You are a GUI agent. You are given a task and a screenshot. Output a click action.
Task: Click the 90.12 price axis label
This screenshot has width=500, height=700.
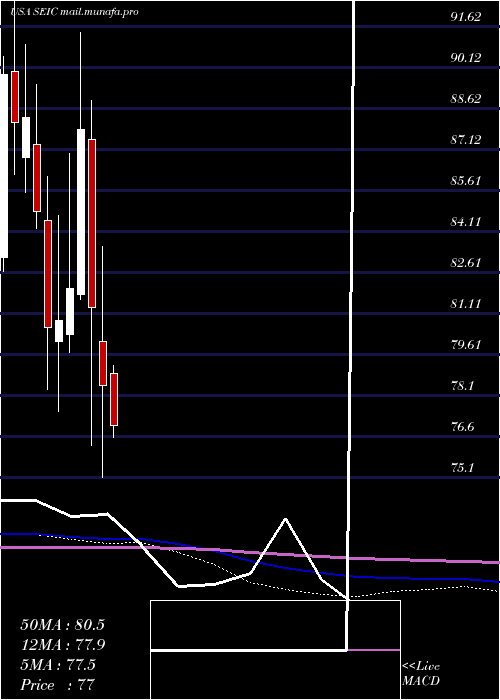(x=466, y=58)
